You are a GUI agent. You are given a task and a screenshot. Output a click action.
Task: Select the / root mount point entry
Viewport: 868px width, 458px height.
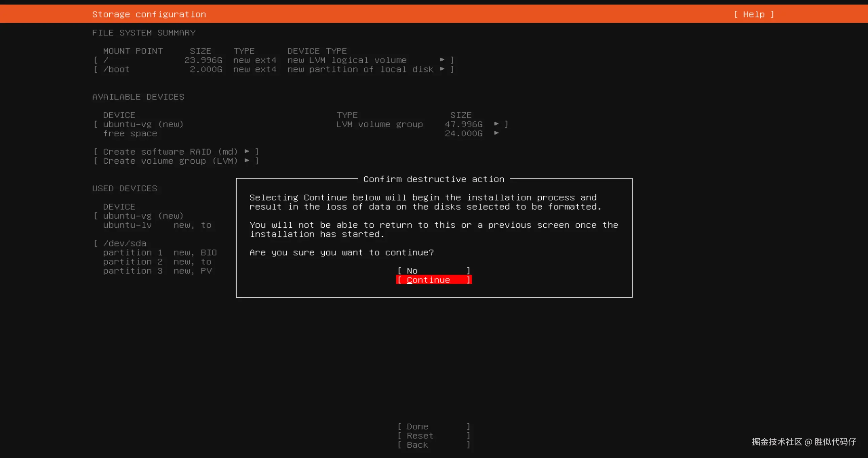(x=106, y=60)
